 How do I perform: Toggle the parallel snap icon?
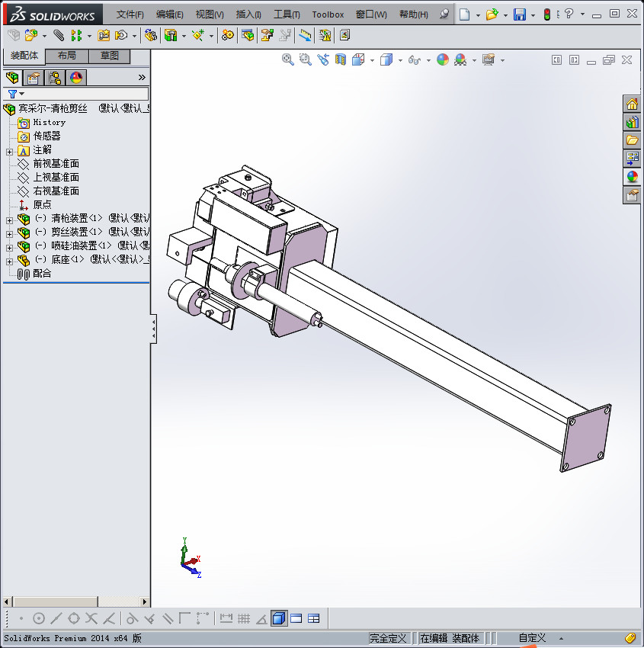tap(168, 618)
